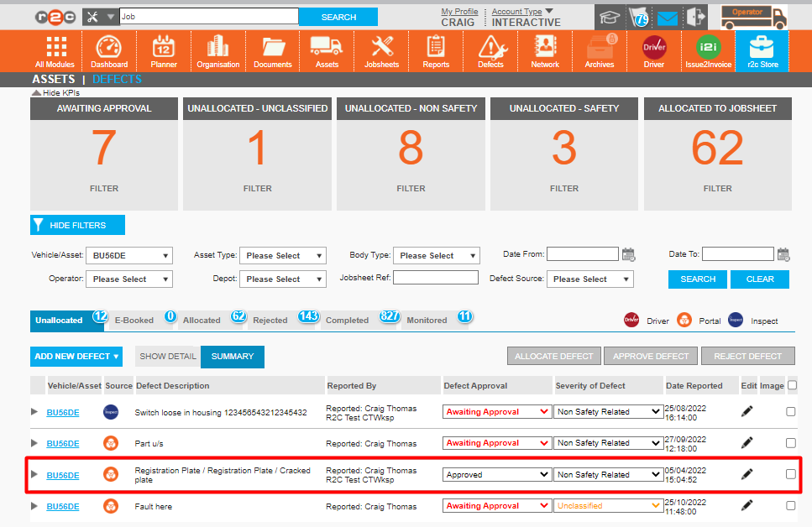Select the header checkbox above the defect rows

pyautogui.click(x=790, y=384)
